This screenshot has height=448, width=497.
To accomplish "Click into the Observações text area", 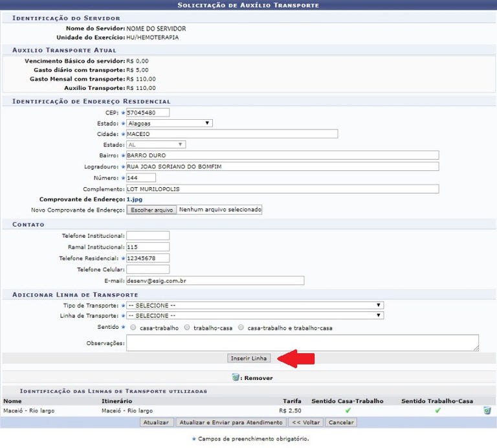I will tap(302, 342).
